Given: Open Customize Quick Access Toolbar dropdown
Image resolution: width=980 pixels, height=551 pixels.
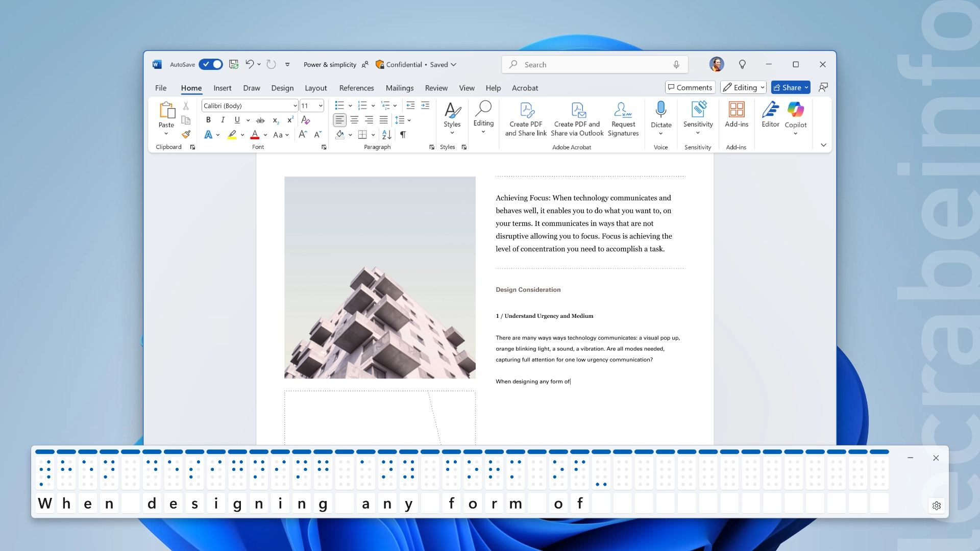Looking at the screenshot, I should click(287, 65).
